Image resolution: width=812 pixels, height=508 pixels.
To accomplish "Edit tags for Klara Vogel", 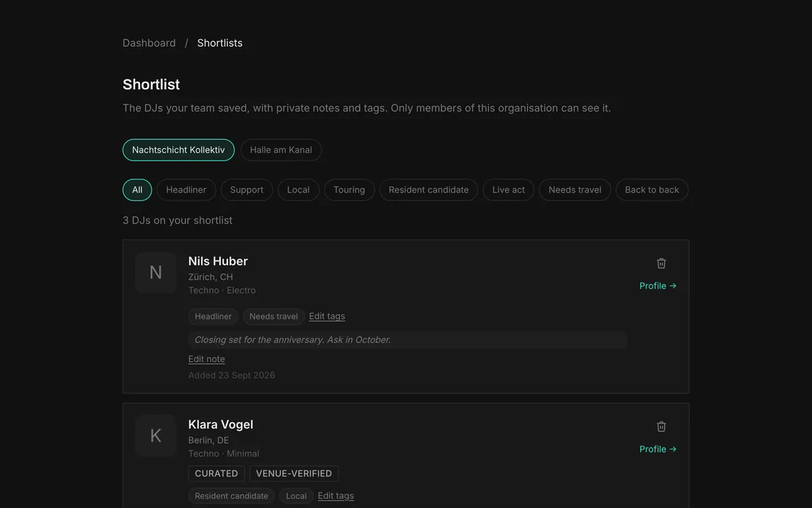I will tap(336, 496).
